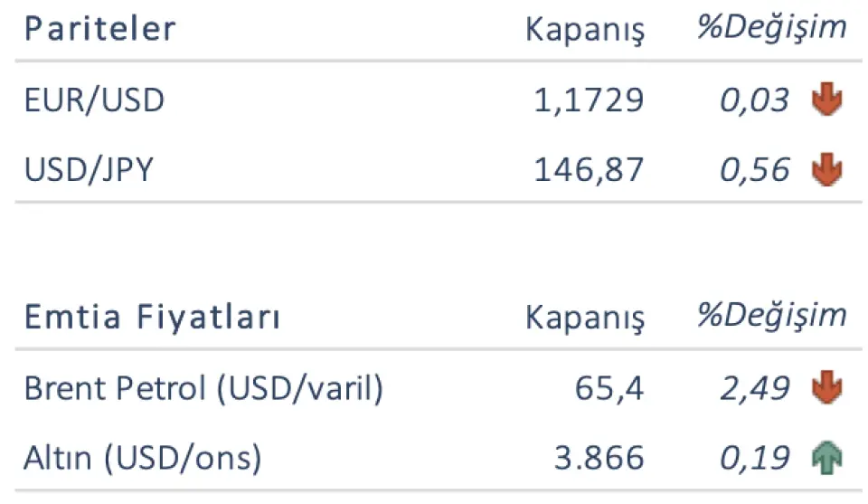Select the Pariteler table header
Screen dimensions: 868x504
99,29
